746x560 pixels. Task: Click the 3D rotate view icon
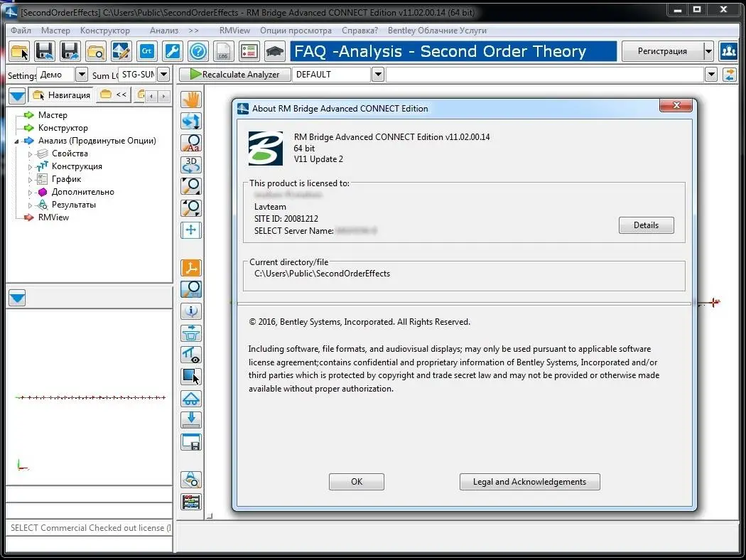[191, 165]
